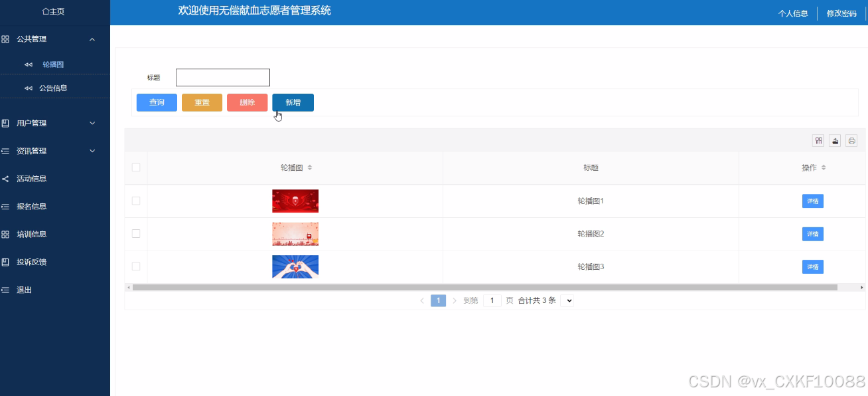Click the horizontal scrollbar under the table
The height and width of the screenshot is (396, 868).
[x=484, y=288]
